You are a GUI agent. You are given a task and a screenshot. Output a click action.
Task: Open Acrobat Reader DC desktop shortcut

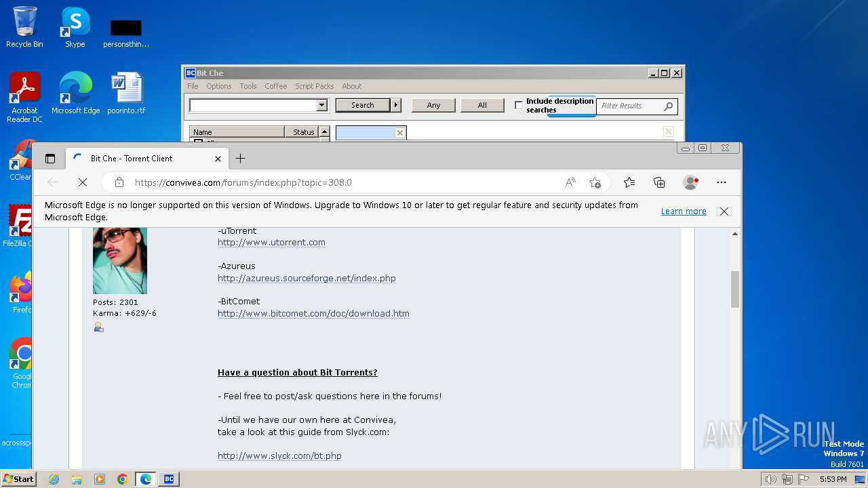coord(24,98)
